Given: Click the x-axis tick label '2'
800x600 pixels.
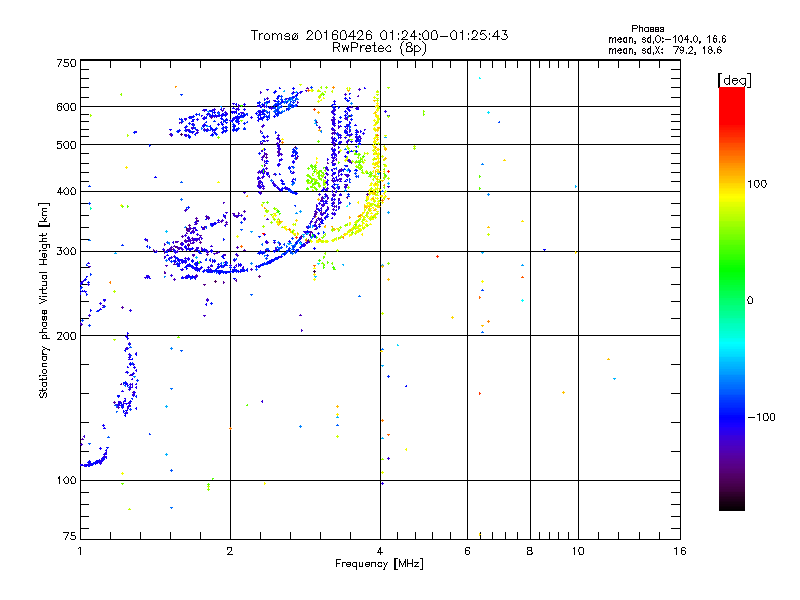Looking at the screenshot, I should (x=230, y=551).
